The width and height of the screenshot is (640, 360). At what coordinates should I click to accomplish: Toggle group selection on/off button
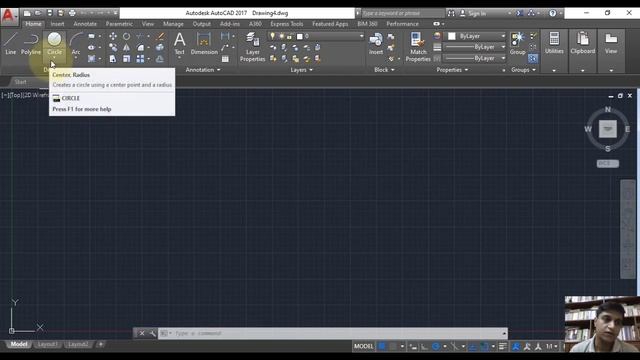pyautogui.click(x=533, y=59)
